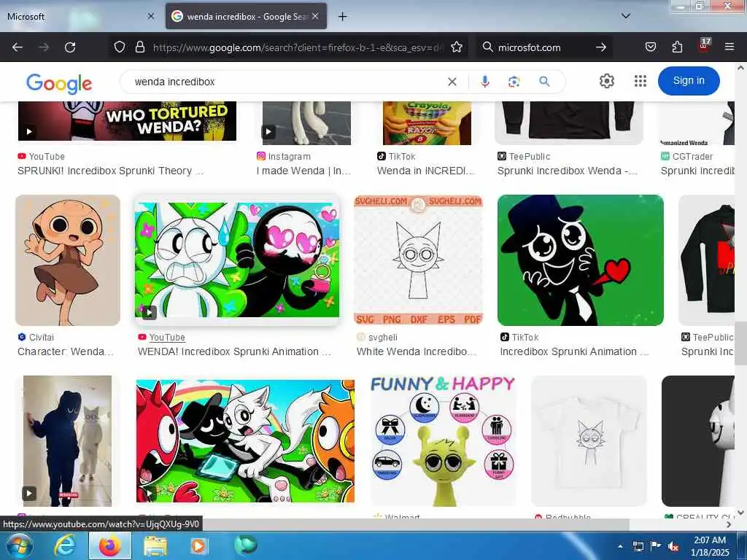Open SPRUNKI! Incredibox Sprunki Theory link
747x560 pixels.
[111, 171]
